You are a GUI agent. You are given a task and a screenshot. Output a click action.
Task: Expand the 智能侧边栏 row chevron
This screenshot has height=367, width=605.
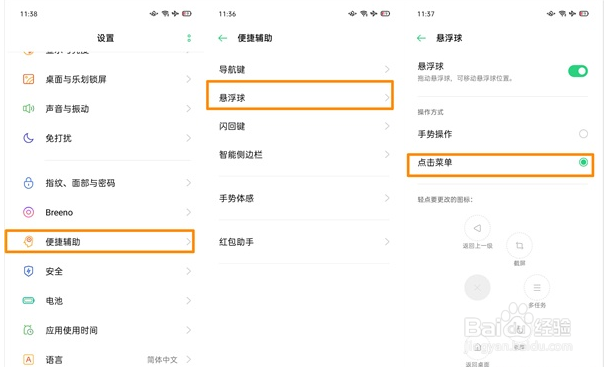pyautogui.click(x=387, y=155)
